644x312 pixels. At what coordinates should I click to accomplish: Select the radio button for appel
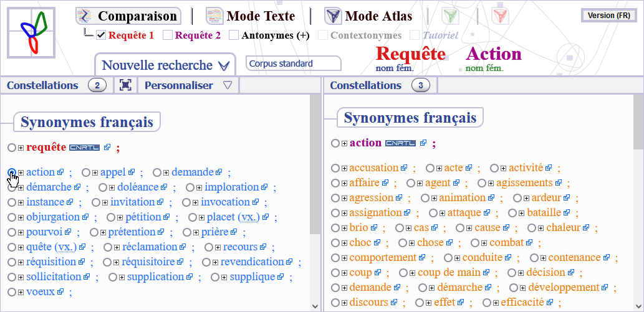(x=86, y=173)
